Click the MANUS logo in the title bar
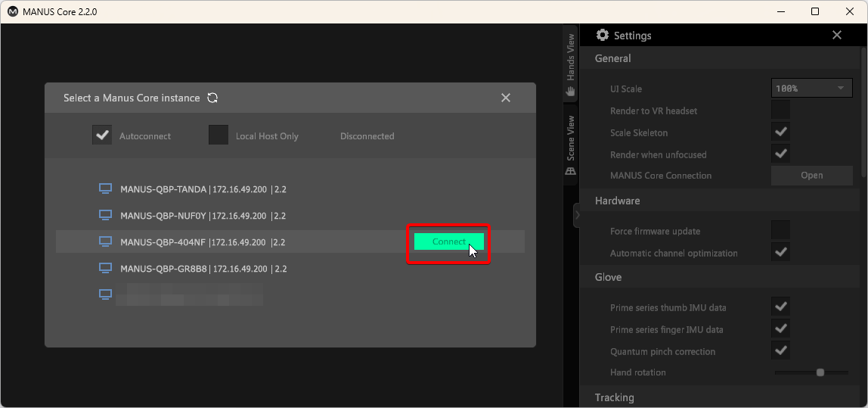This screenshot has width=868, height=408. [x=12, y=11]
